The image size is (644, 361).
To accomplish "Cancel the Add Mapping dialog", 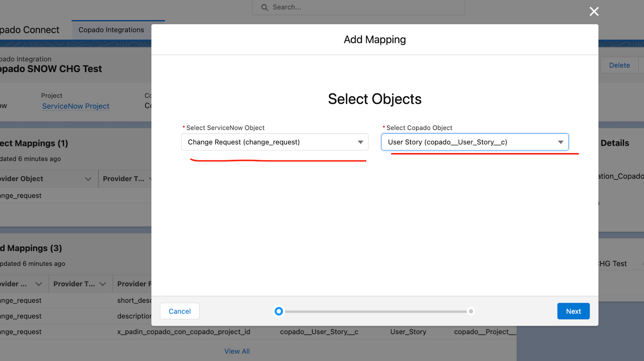I will click(x=180, y=311).
